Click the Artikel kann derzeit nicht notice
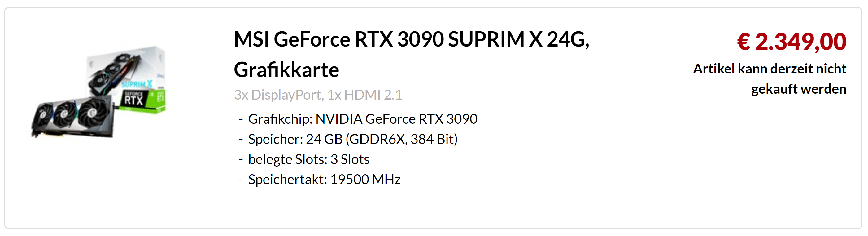 770,69
